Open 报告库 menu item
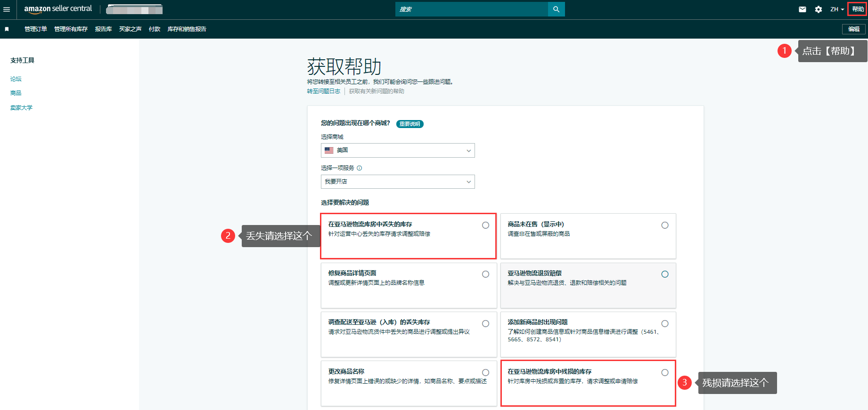The height and width of the screenshot is (410, 868). [x=103, y=29]
